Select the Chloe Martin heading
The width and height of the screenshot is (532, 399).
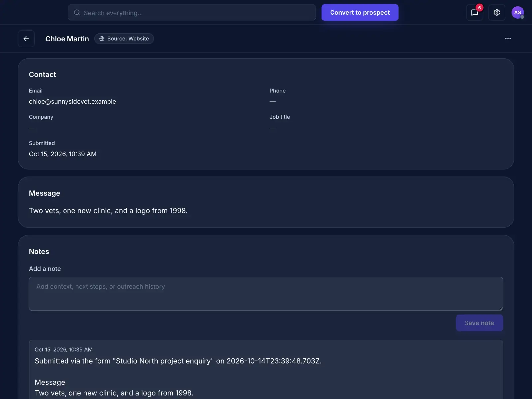point(67,39)
